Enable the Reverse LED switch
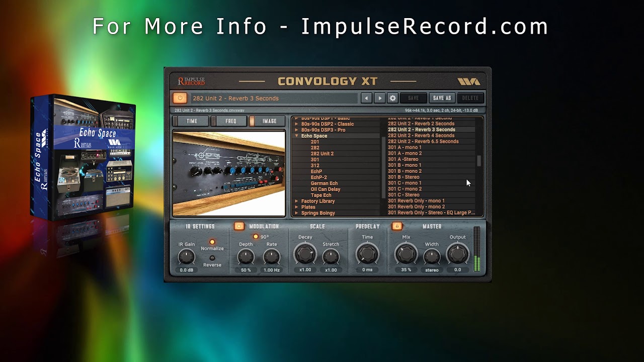 (x=212, y=258)
